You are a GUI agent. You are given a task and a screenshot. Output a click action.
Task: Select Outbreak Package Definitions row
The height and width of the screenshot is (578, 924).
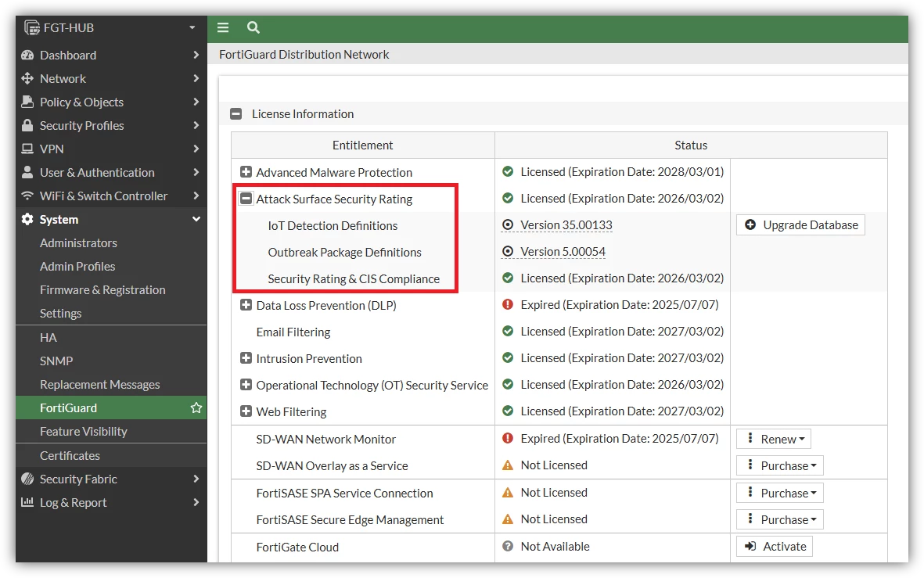tap(345, 252)
